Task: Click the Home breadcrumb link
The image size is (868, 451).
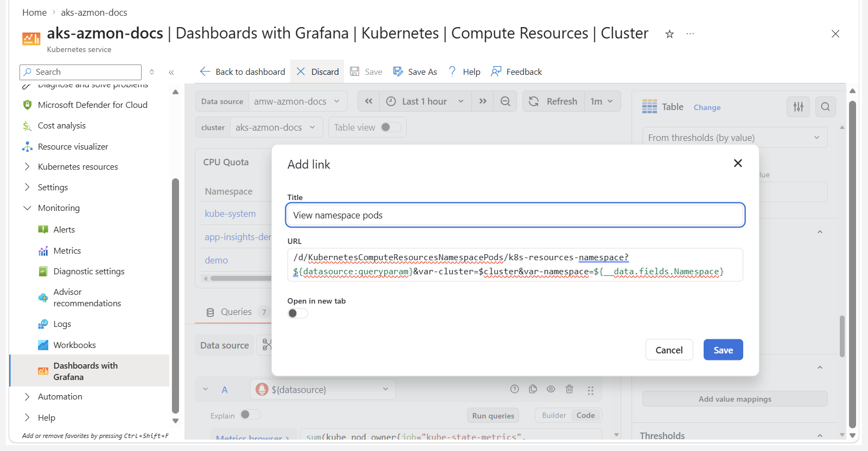Action: click(34, 12)
